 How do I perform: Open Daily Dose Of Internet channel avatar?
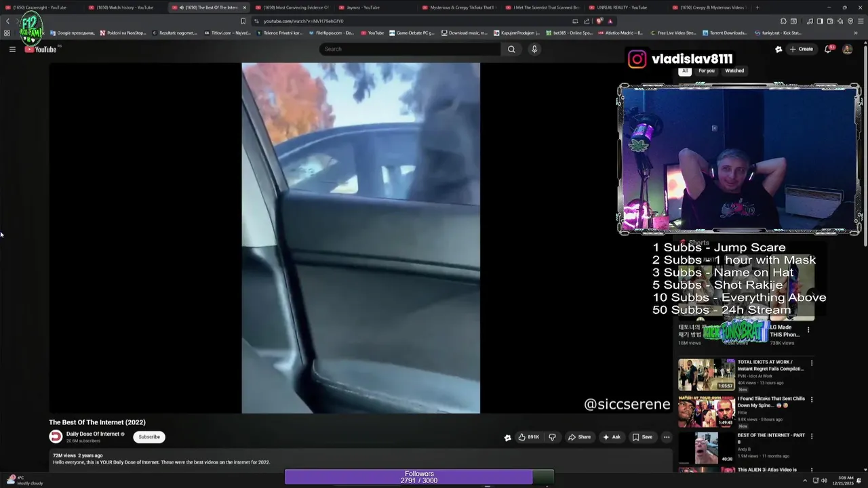click(x=56, y=437)
